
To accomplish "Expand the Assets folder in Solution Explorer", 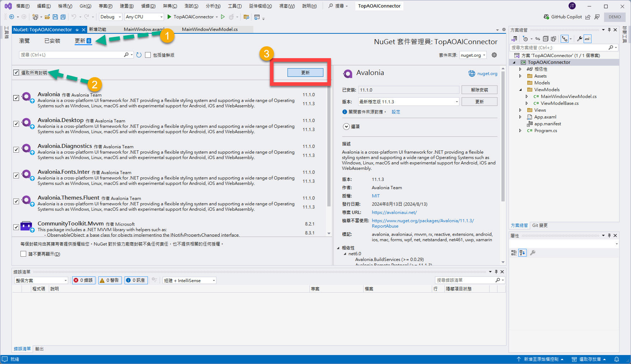I will tap(520, 76).
